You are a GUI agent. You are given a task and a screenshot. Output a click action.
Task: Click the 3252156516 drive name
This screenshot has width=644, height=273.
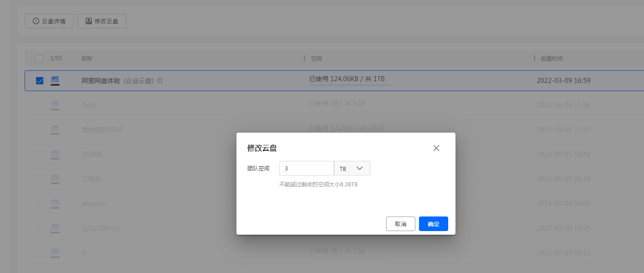coord(100,228)
